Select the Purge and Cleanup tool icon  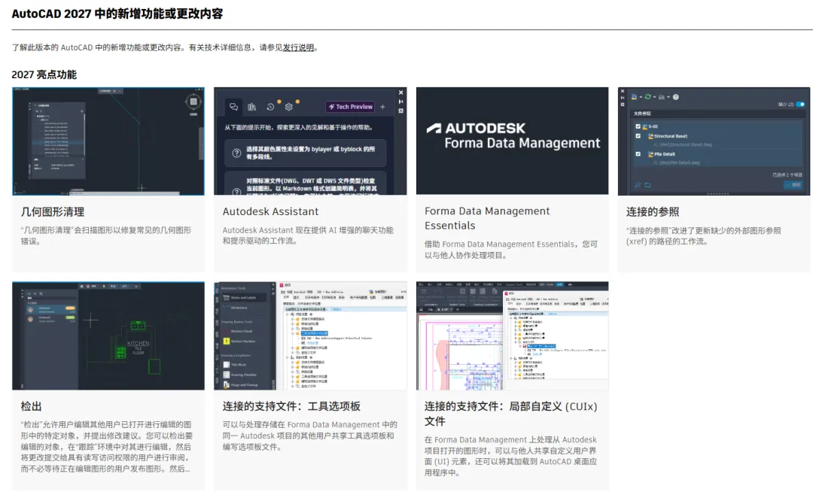(x=227, y=385)
